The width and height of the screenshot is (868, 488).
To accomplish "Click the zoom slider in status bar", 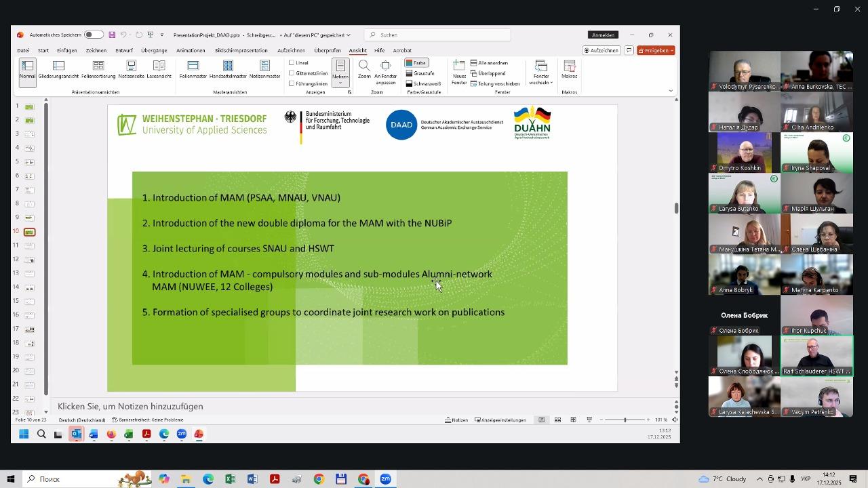I will pos(625,420).
